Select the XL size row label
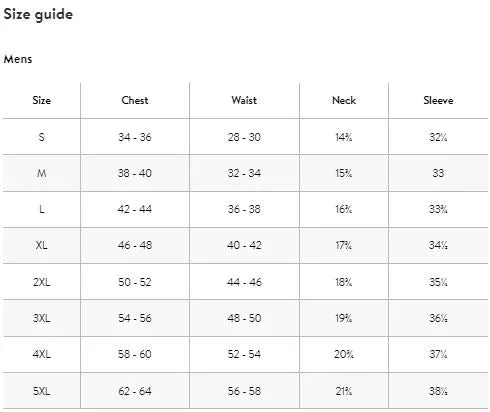Image resolution: width=490 pixels, height=412 pixels. (x=42, y=245)
